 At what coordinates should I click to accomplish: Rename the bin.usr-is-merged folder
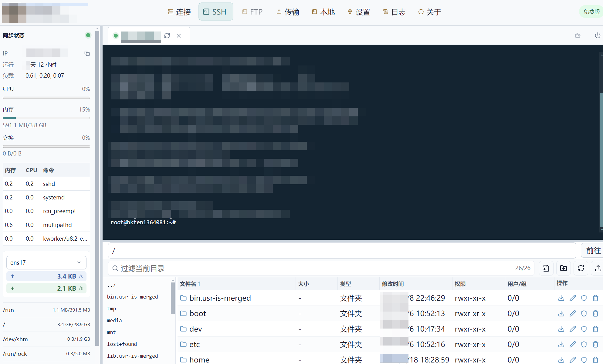(x=573, y=298)
